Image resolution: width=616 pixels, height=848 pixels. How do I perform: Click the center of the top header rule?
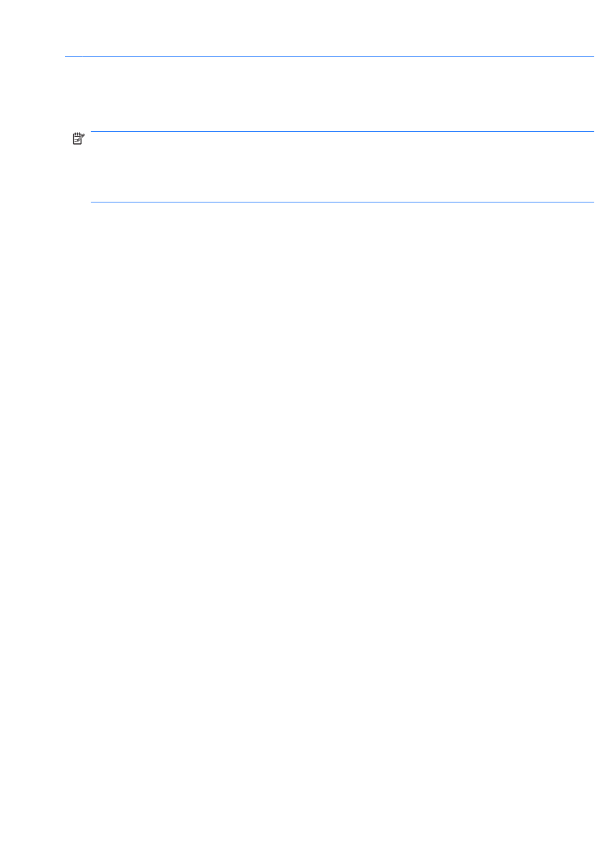(329, 56)
